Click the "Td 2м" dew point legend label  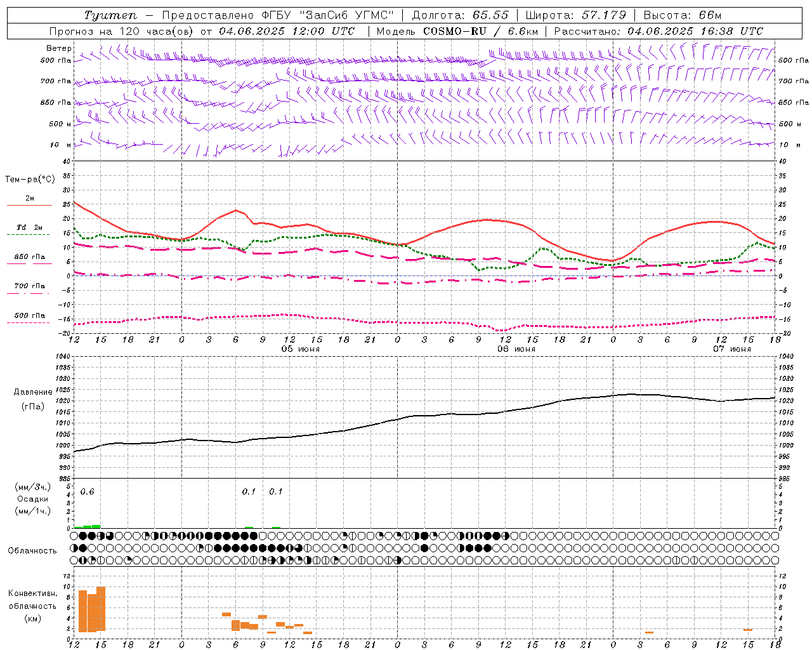[30, 227]
